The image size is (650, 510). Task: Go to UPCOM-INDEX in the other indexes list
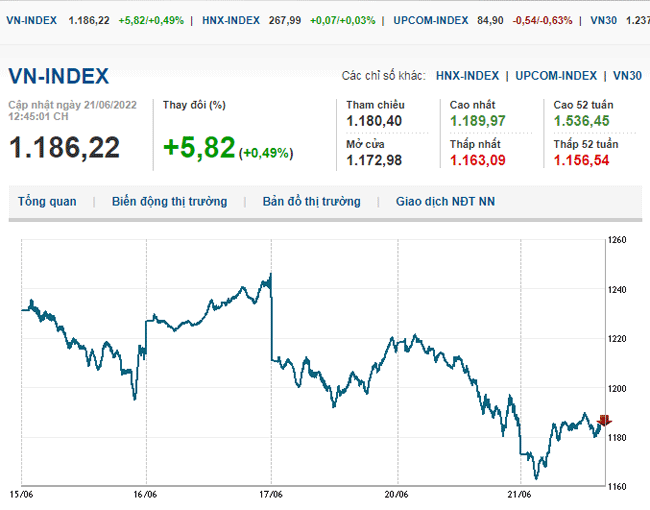pos(557,76)
